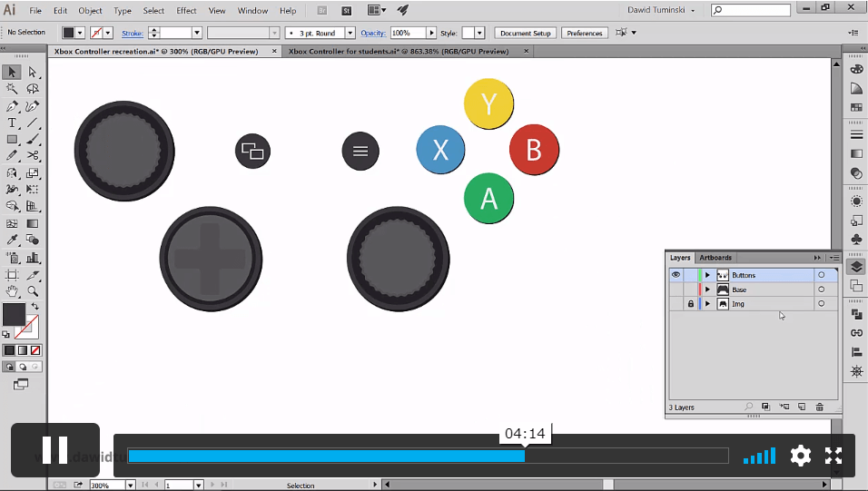Create new layer in Layers panel

[x=802, y=407]
